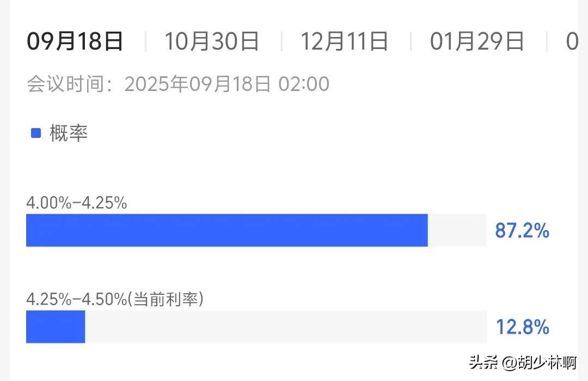Select the 09月18日 meeting date tab
This screenshot has height=381, width=588.
[75, 41]
